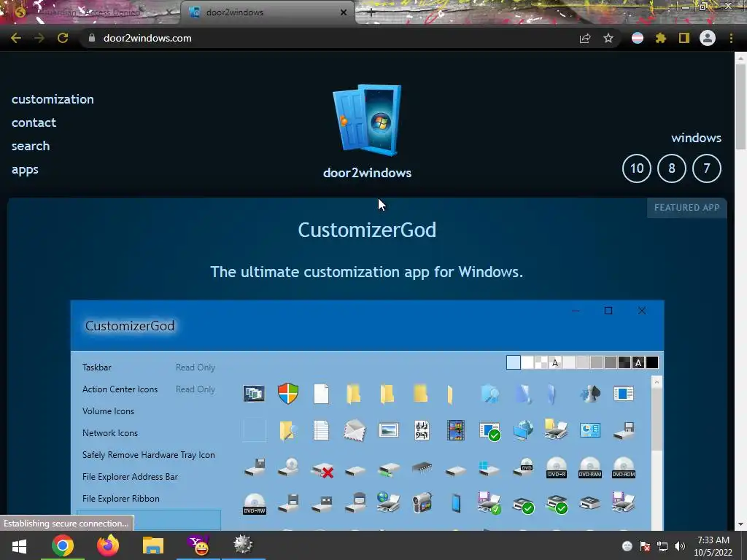
Task: Click the memory chip icon
Action: point(422,467)
